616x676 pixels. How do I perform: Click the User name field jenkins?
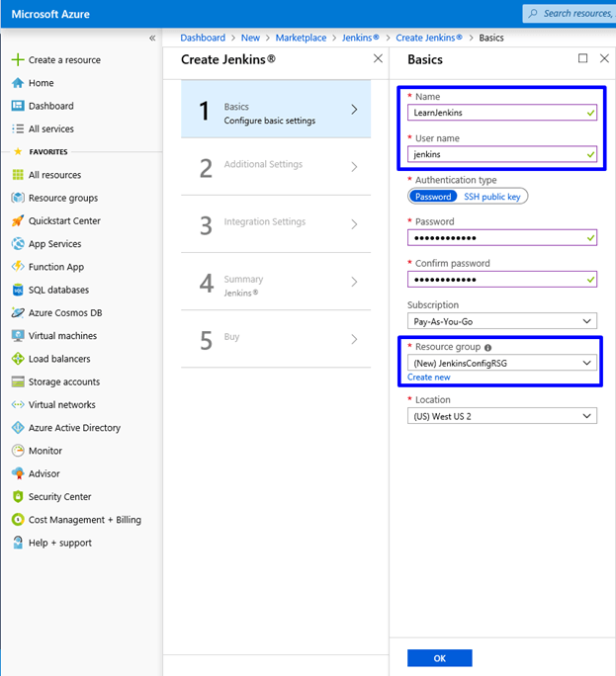(502, 154)
